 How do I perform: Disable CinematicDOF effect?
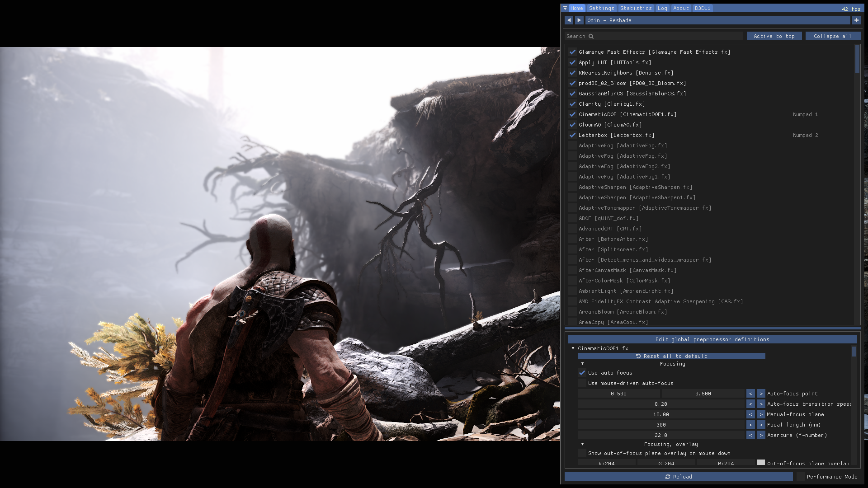pos(572,114)
